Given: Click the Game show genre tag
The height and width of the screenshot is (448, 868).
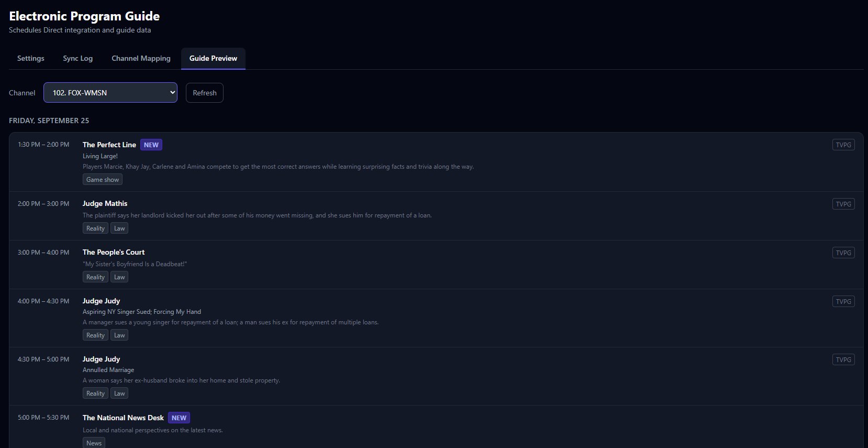Looking at the screenshot, I should 103,180.
